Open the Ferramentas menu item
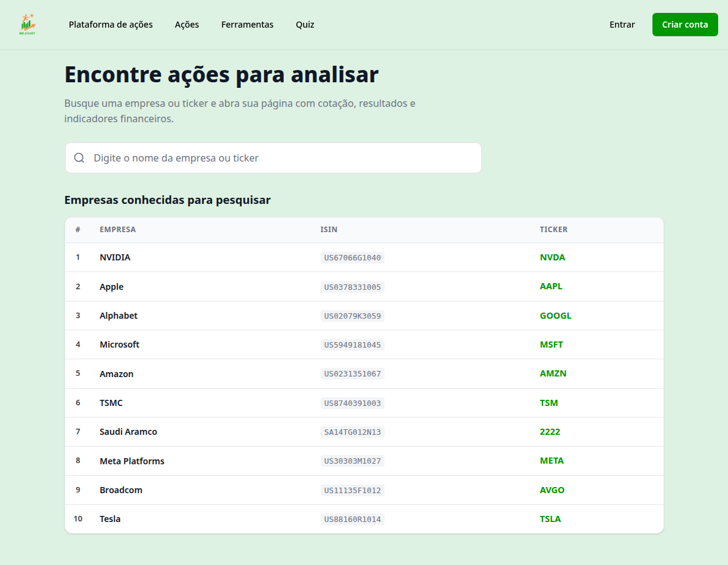This screenshot has height=565, width=728. click(x=247, y=25)
